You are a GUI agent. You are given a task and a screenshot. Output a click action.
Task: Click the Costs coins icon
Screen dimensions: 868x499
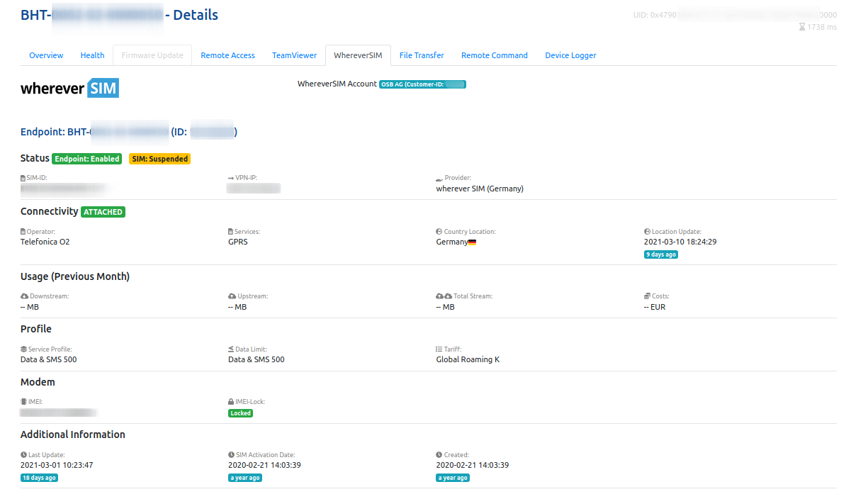[647, 296]
